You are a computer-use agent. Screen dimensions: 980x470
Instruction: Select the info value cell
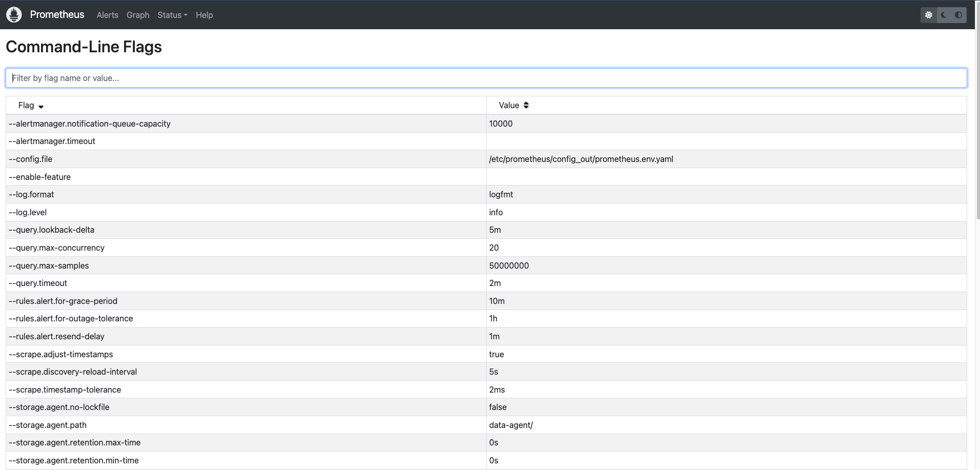point(727,212)
